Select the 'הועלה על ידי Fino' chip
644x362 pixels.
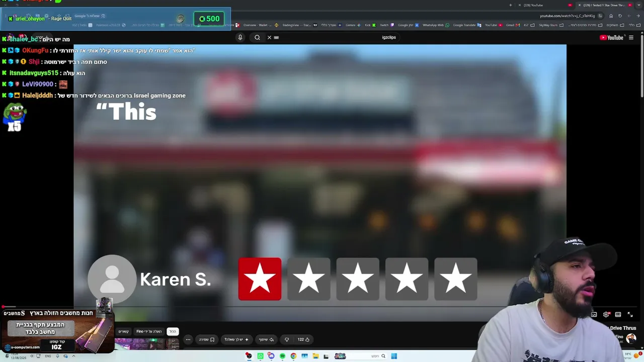coord(149,331)
